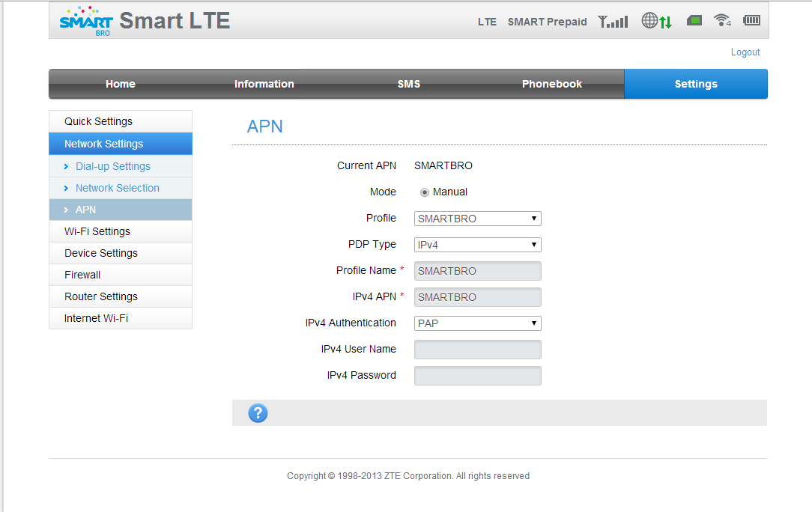This screenshot has width=812, height=512.
Task: Open Network Selection in the sidebar
Action: (117, 188)
